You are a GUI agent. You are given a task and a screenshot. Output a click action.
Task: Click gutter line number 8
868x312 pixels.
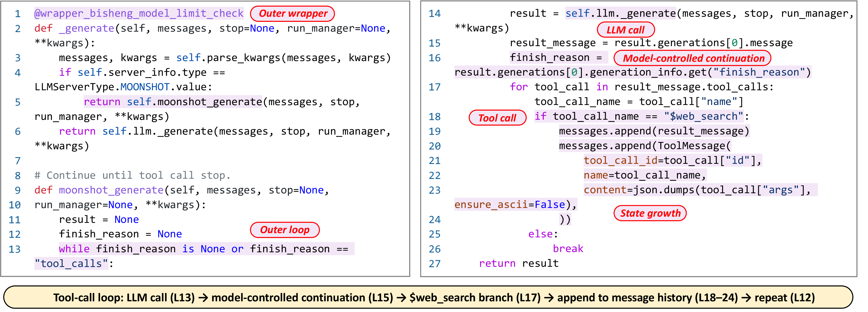(18, 176)
